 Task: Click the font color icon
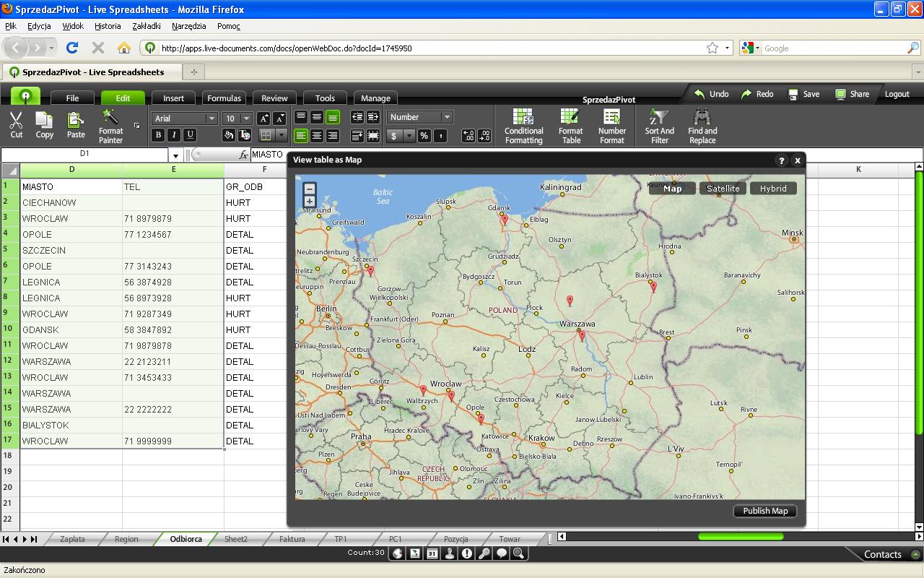point(245,135)
